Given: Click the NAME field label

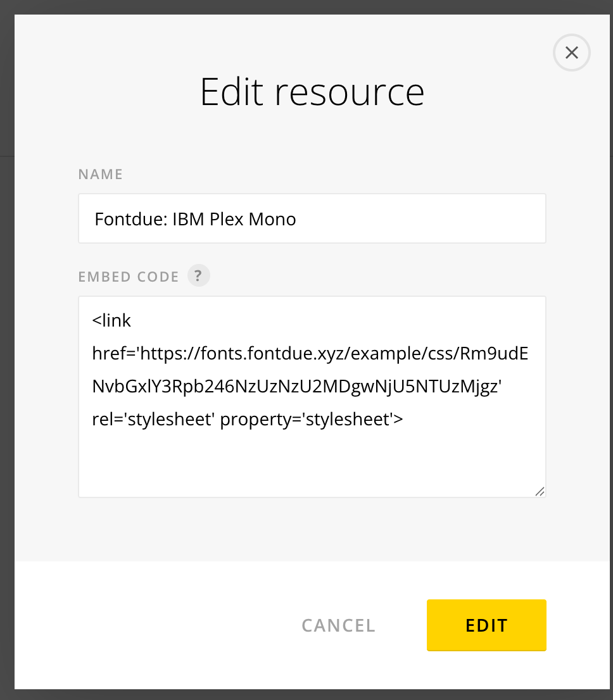Looking at the screenshot, I should (x=101, y=174).
